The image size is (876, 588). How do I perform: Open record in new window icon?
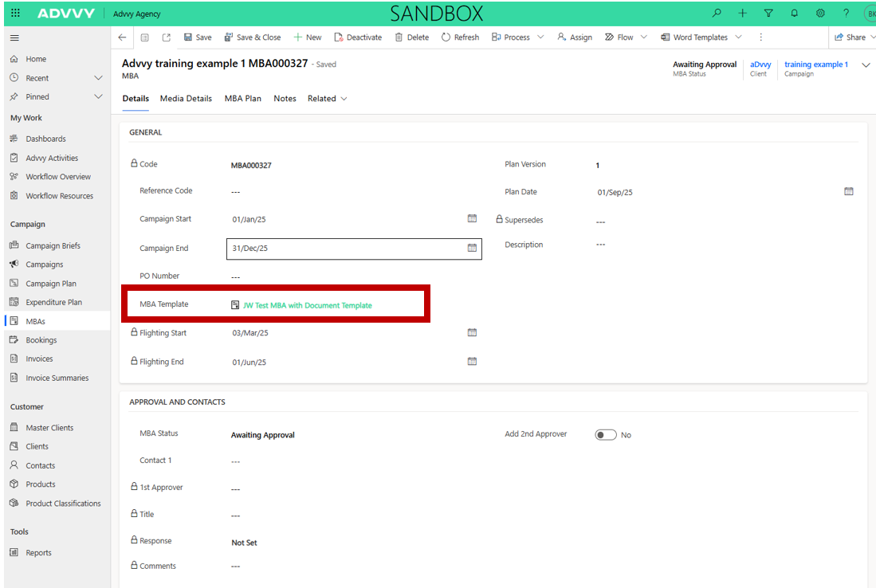tap(167, 37)
